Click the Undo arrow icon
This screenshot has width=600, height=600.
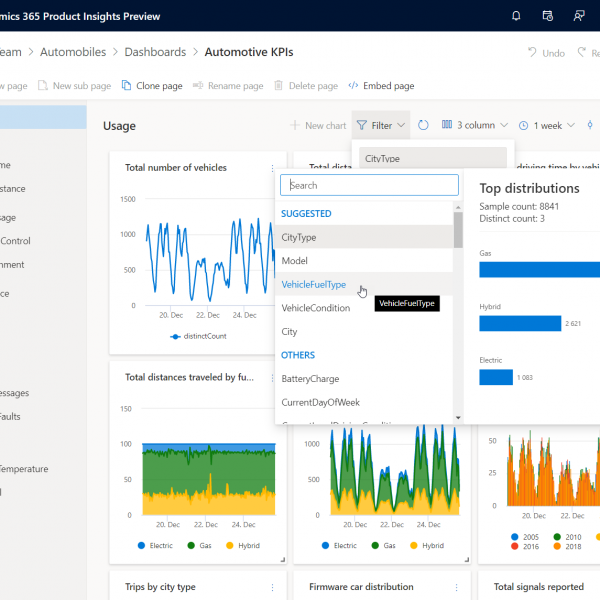(x=532, y=52)
